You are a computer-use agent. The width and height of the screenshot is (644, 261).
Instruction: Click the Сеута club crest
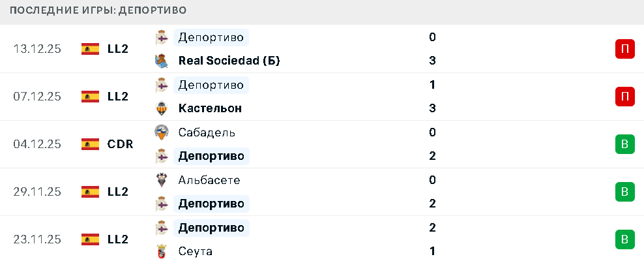point(162,251)
